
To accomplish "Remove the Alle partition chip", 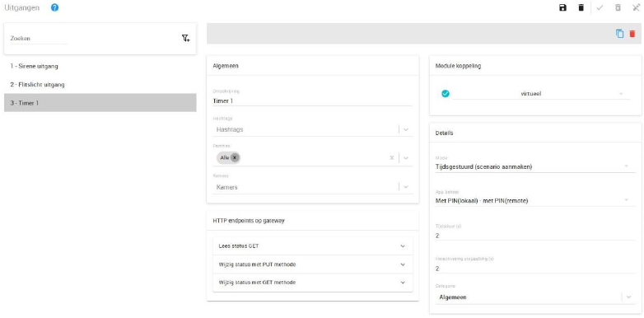I will 235,158.
